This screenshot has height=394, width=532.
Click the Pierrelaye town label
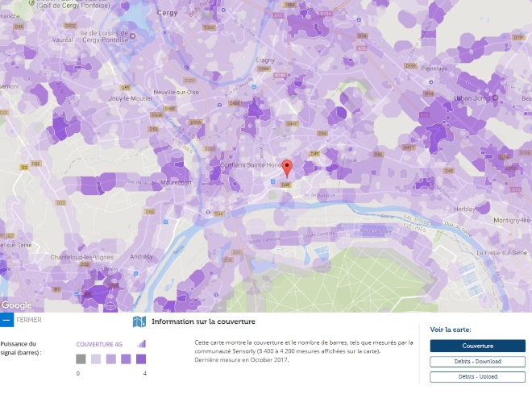pyautogui.click(x=434, y=68)
